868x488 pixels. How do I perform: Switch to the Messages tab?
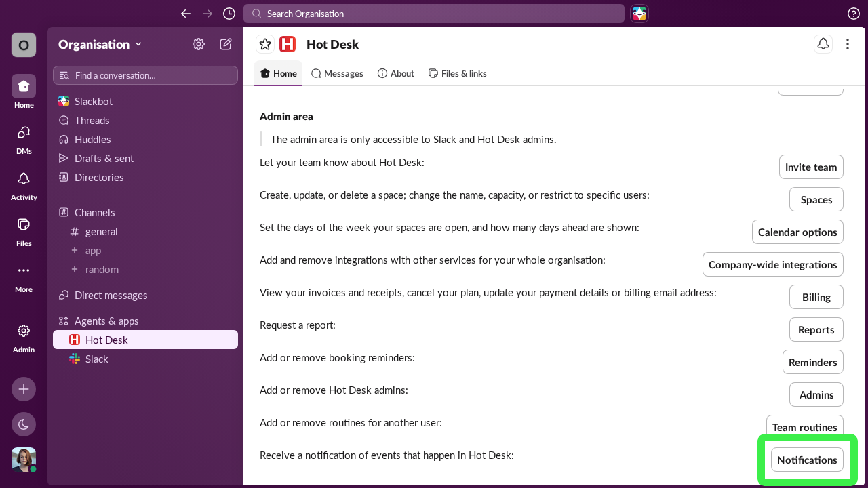337,73
